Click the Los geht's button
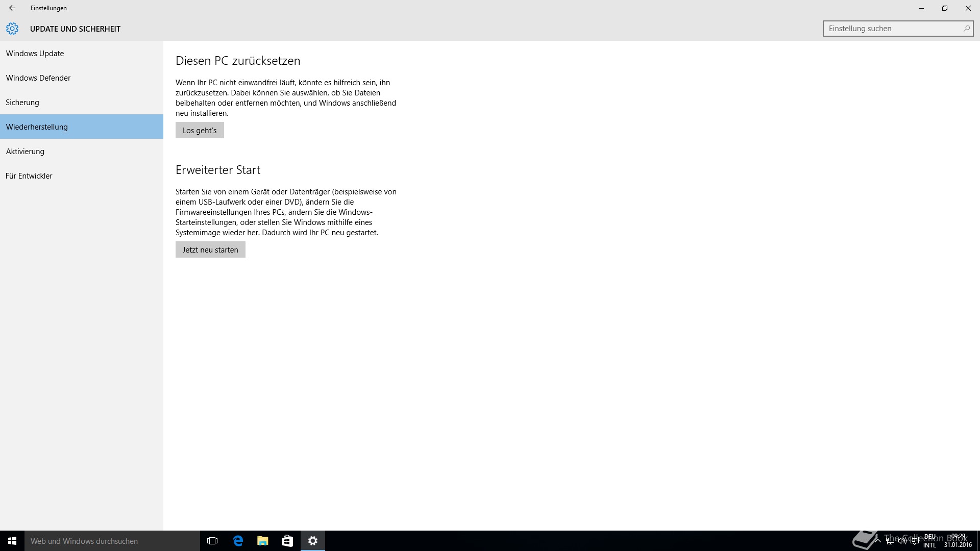 coord(200,130)
